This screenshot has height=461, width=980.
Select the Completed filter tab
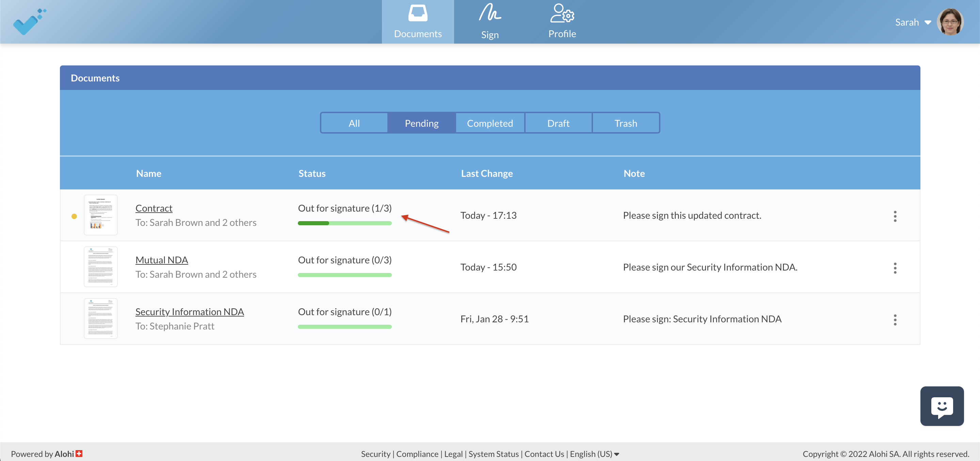(490, 123)
